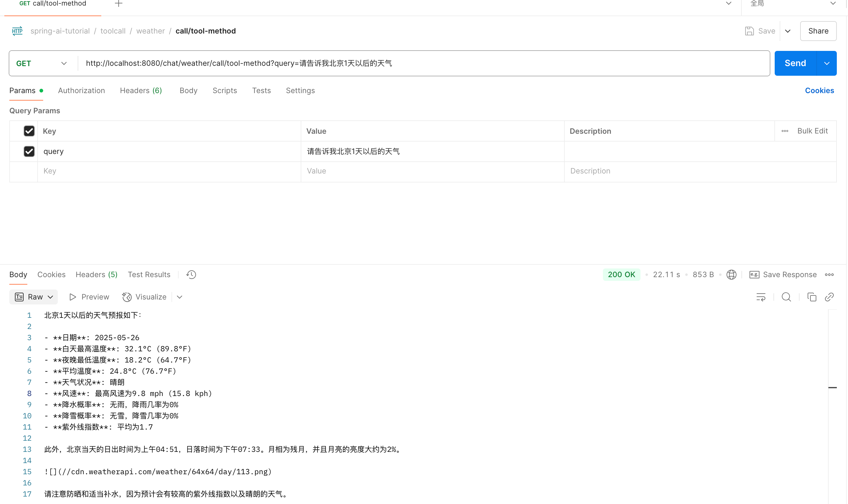This screenshot has height=504, width=848.
Task: Click the Preview play icon
Action: [x=72, y=297]
